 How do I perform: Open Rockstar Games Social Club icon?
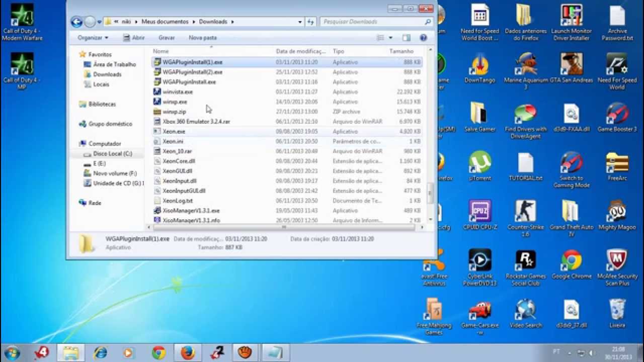tap(525, 267)
